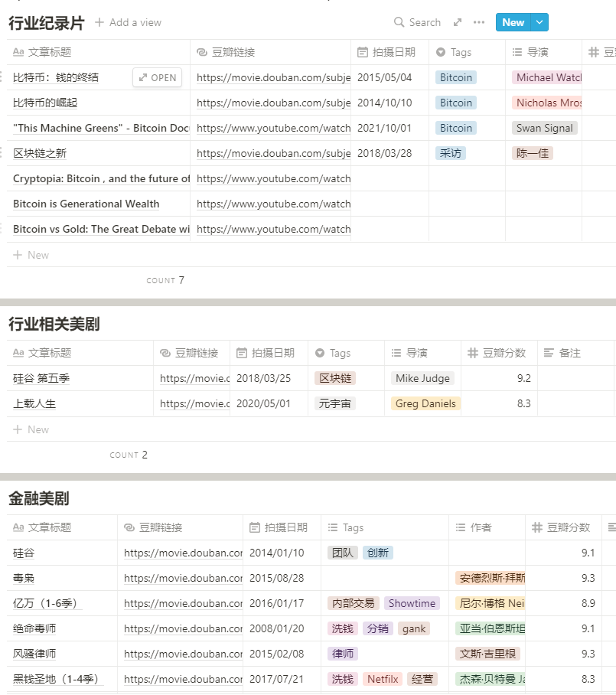The height and width of the screenshot is (695, 616).
Task: Open the douban link for 上载人生
Action: (194, 404)
